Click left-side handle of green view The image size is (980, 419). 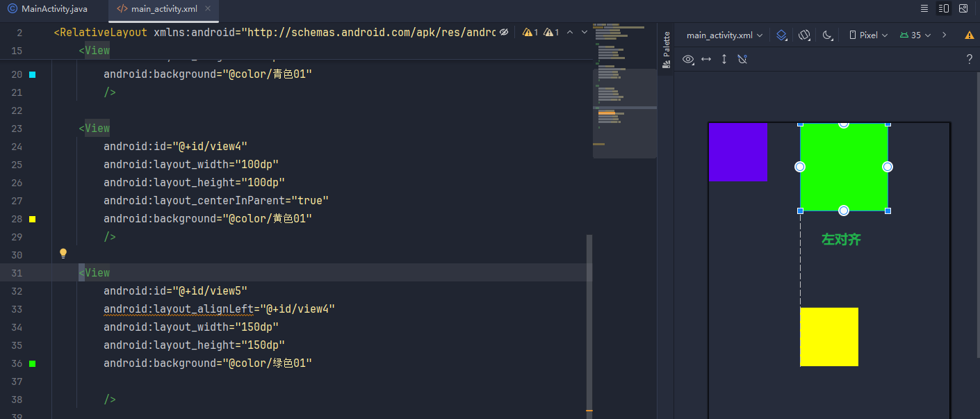(x=800, y=167)
